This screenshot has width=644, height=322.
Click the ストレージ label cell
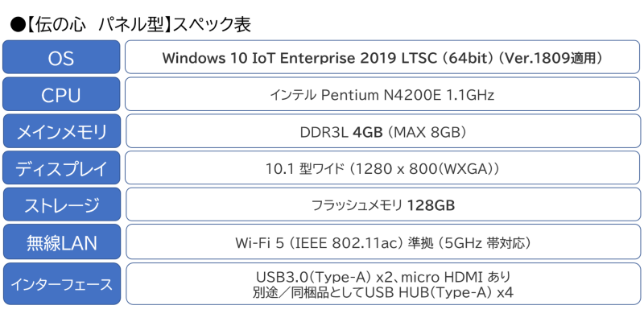61,206
